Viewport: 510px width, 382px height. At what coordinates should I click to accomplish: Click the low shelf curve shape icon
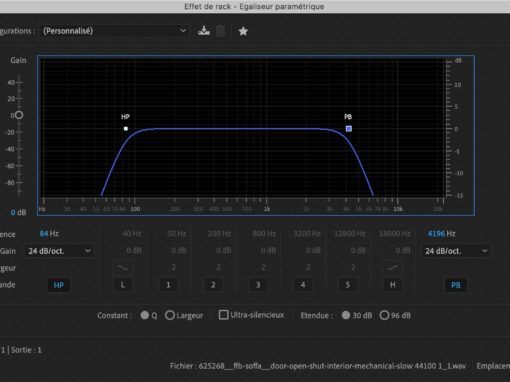tap(123, 267)
